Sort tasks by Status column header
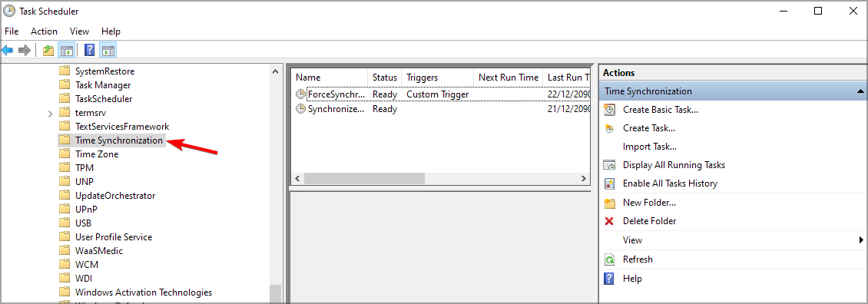 385,78
